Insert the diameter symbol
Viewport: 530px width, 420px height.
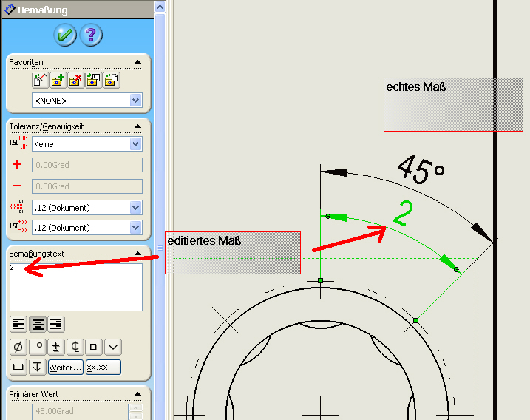coord(18,347)
